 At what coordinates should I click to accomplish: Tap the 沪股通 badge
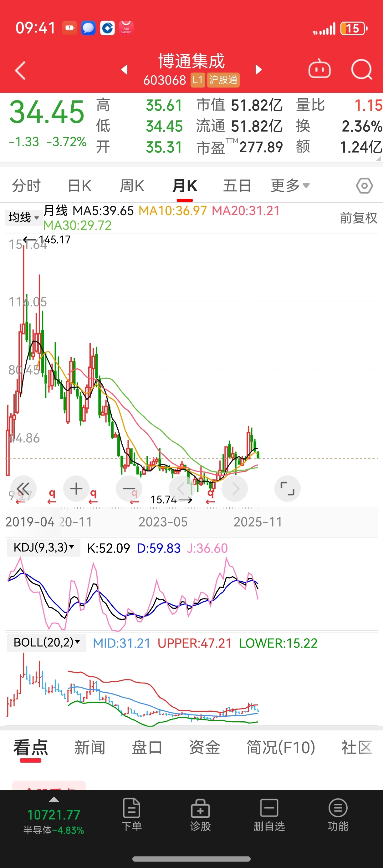(x=223, y=80)
